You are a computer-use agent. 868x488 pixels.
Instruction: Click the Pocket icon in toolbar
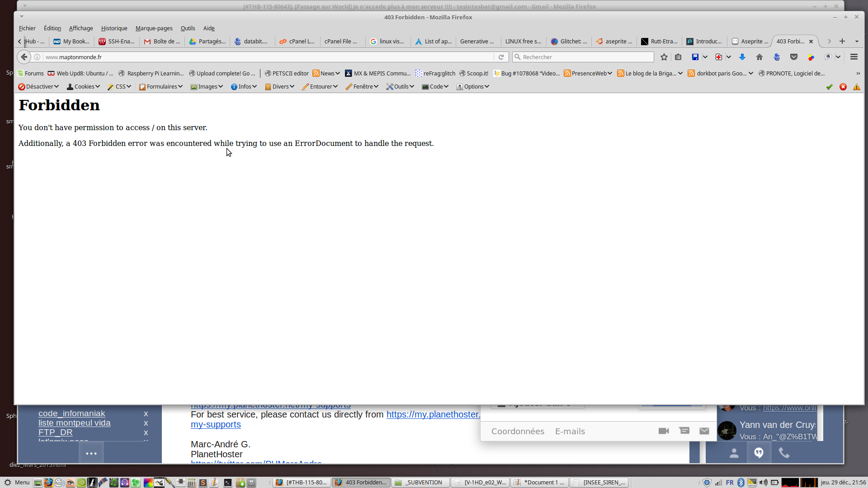794,57
